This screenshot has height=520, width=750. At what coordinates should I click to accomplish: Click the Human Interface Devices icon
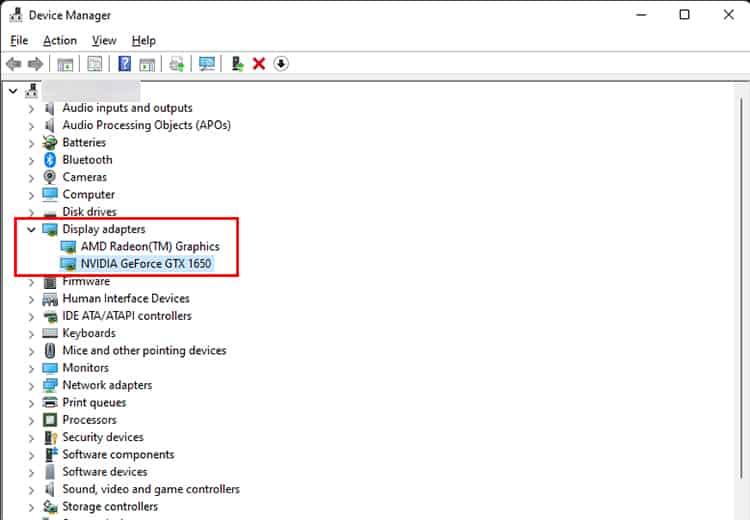pyautogui.click(x=50, y=299)
